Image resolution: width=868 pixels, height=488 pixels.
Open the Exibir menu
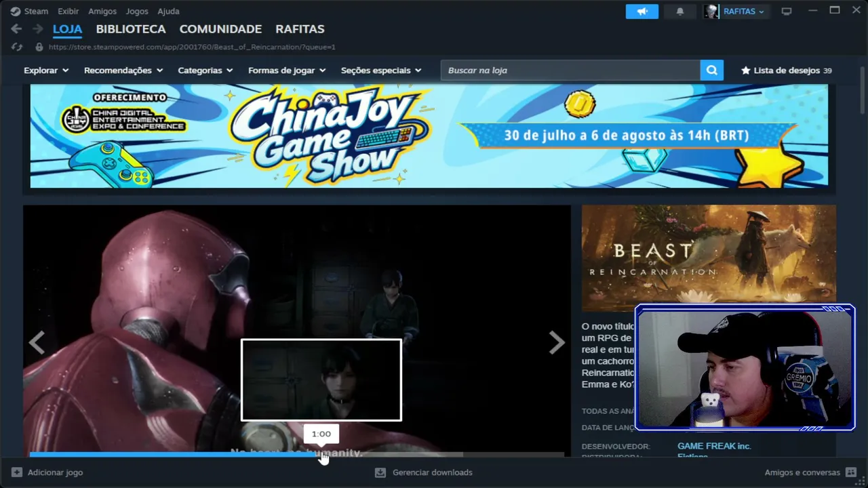click(68, 12)
